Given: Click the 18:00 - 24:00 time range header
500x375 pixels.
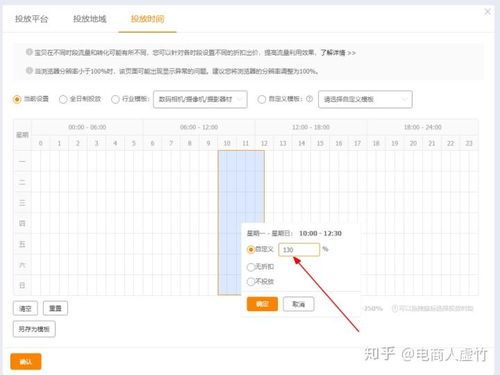Looking at the screenshot, I should [423, 127].
